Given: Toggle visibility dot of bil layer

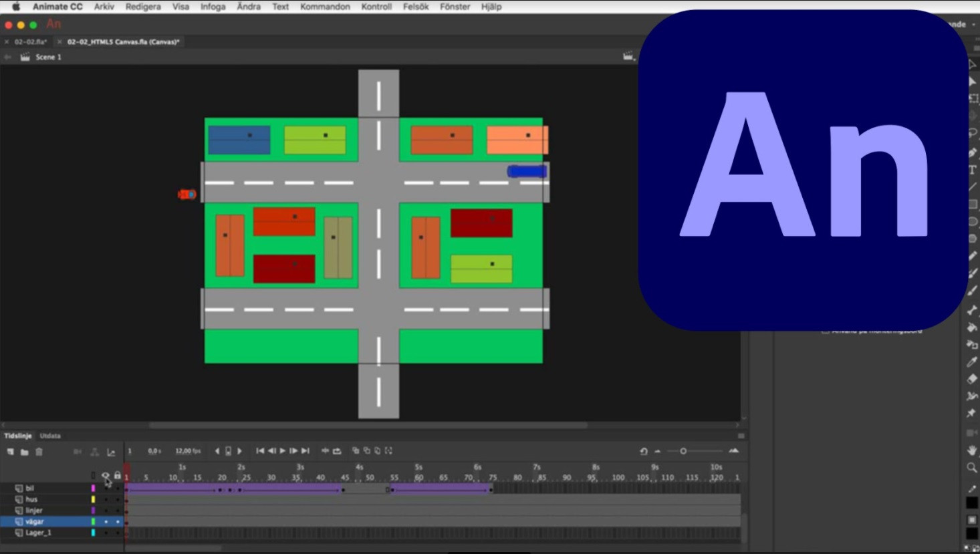Looking at the screenshot, I should coord(106,489).
